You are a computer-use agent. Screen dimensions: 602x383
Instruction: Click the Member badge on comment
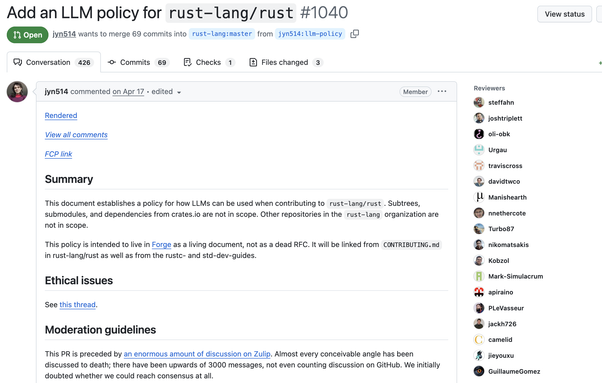[415, 92]
